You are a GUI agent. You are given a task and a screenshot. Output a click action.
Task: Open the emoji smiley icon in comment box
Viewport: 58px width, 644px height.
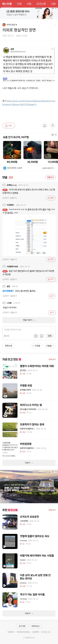[42, 336]
